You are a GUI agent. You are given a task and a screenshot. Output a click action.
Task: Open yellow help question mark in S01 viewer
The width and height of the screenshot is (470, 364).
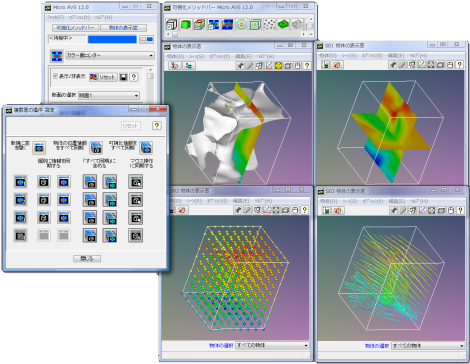coord(460,65)
